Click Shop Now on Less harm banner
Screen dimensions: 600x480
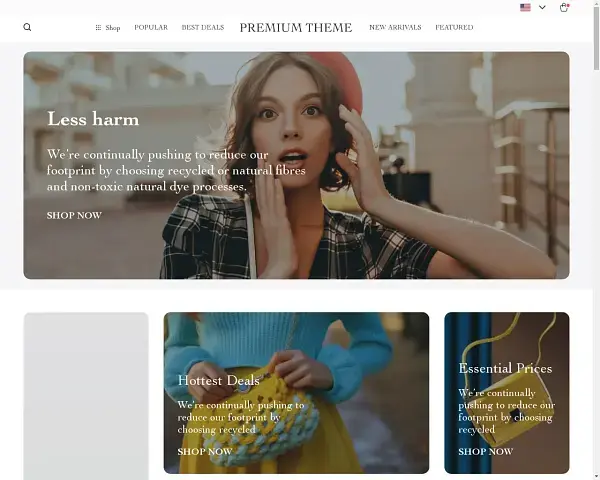click(74, 216)
